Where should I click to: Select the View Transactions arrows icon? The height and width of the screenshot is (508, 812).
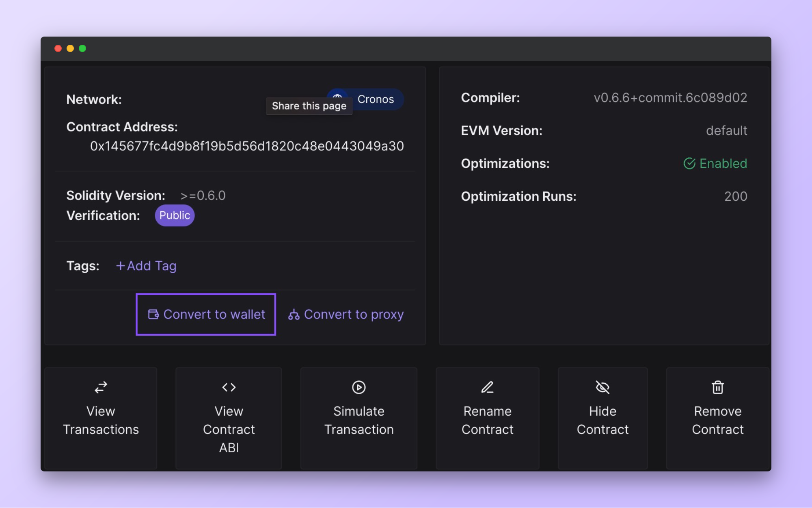(x=100, y=387)
